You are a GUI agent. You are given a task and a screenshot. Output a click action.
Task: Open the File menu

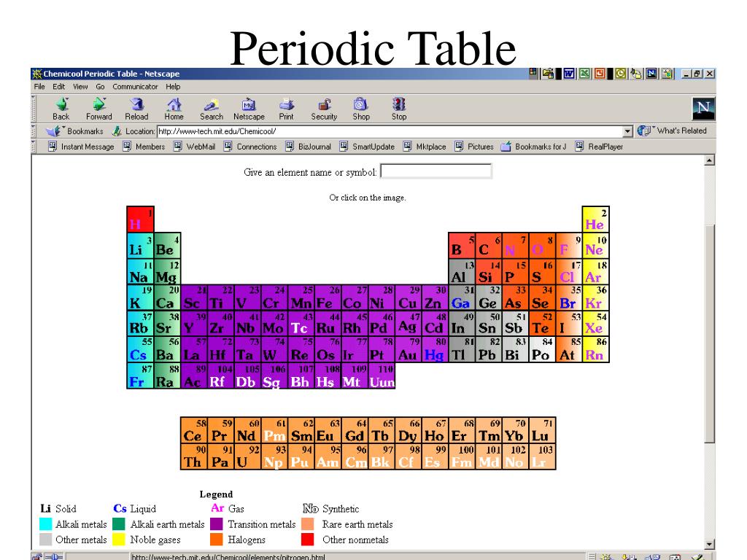coord(39,87)
